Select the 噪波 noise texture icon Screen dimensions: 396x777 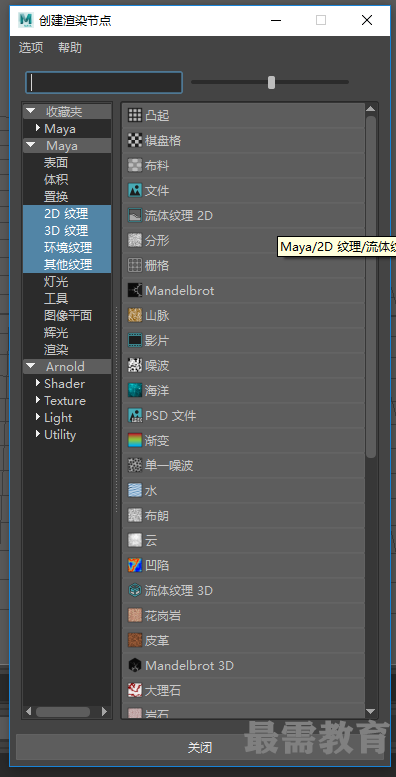coord(135,366)
